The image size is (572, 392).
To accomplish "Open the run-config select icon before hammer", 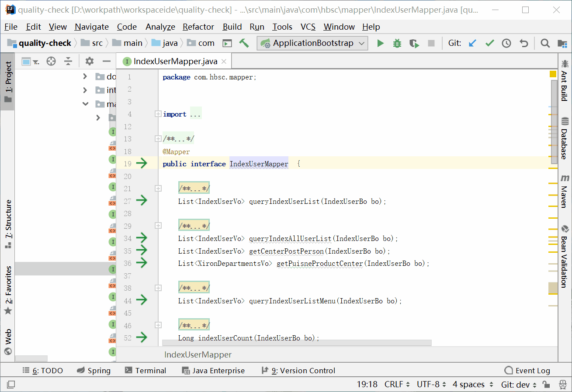I will [x=227, y=43].
